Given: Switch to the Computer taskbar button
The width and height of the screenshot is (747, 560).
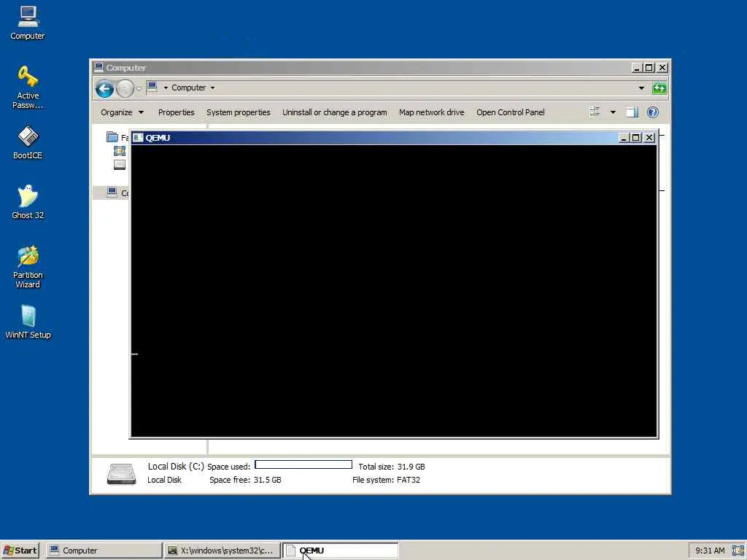Looking at the screenshot, I should click(x=104, y=551).
